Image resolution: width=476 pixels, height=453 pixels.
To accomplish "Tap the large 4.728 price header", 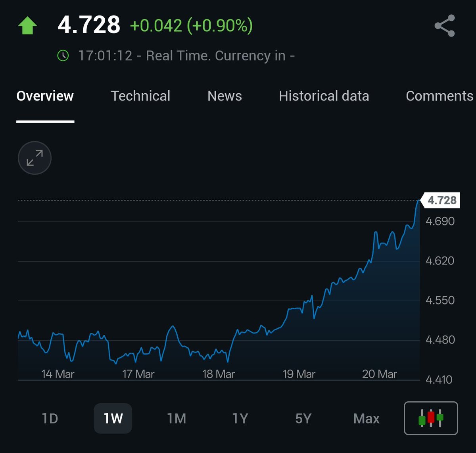I will point(89,25).
